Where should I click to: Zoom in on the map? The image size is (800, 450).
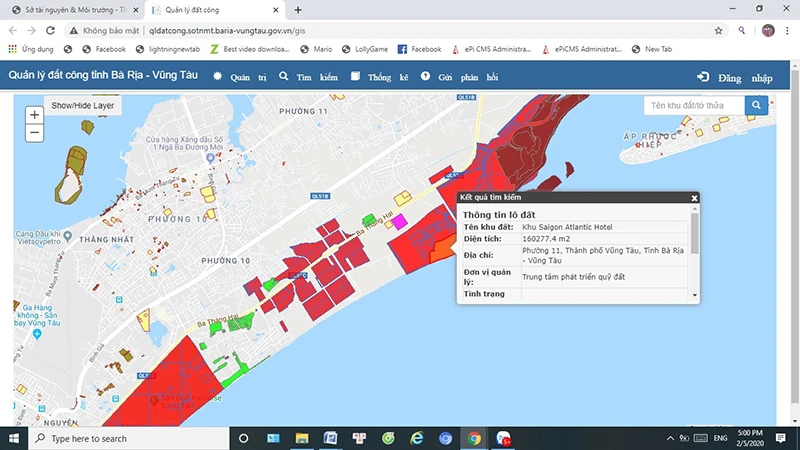pos(35,115)
